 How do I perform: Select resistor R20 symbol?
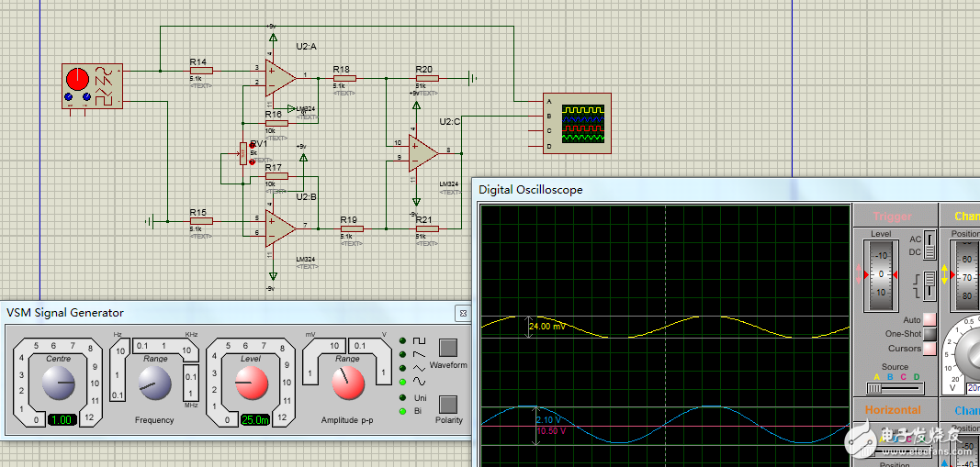[x=427, y=78]
